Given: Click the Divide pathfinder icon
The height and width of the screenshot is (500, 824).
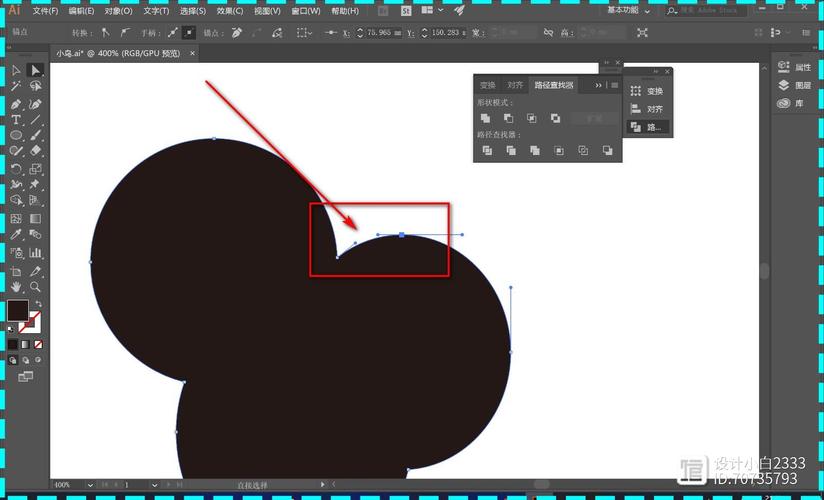Looking at the screenshot, I should click(x=487, y=151).
